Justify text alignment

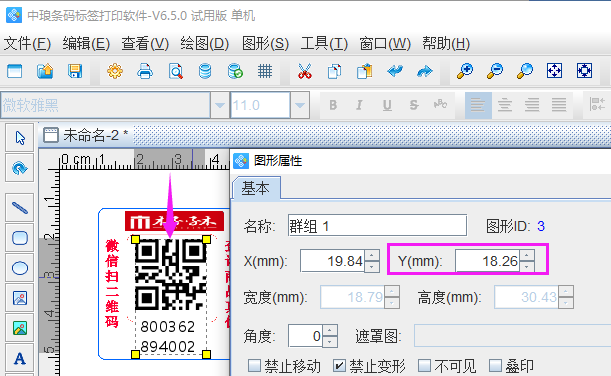(559, 105)
